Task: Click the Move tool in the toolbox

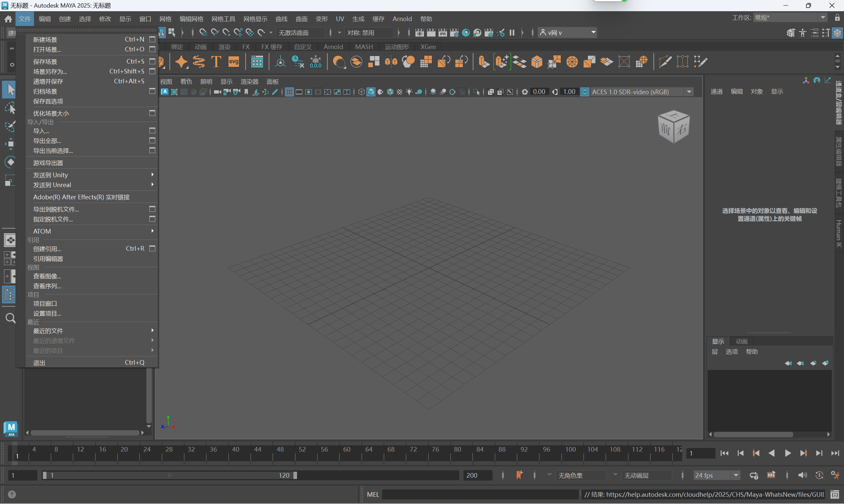Action: point(10,144)
